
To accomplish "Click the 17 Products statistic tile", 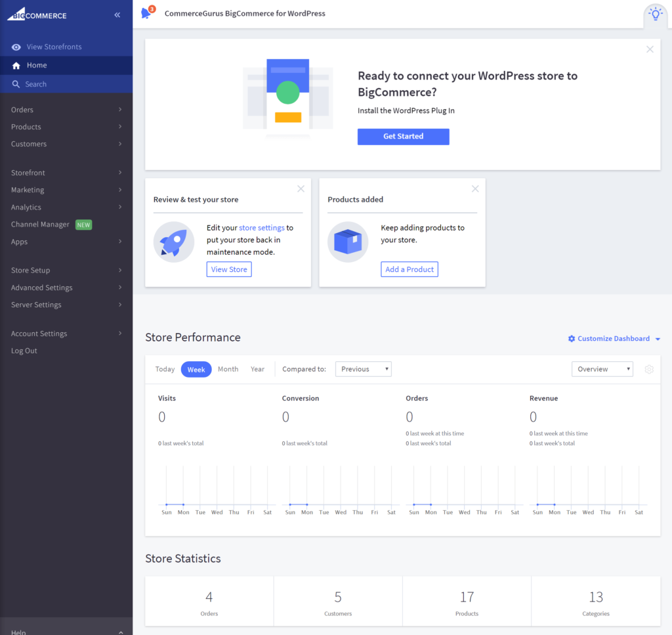I will [467, 602].
